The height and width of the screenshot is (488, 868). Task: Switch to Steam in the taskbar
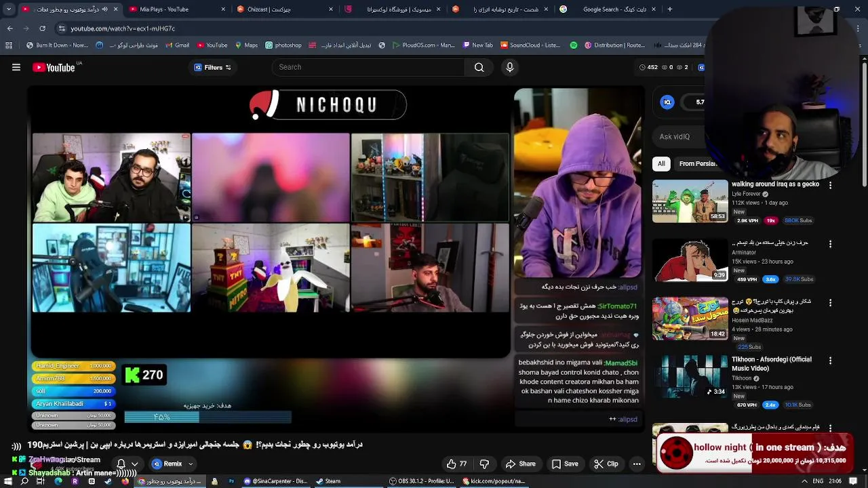328,481
